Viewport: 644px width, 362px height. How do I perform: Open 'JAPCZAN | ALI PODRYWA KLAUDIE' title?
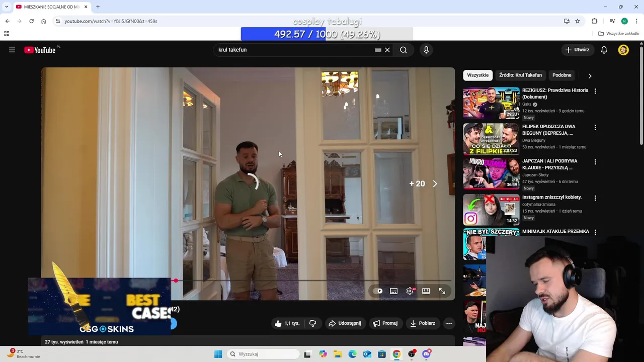[550, 164]
